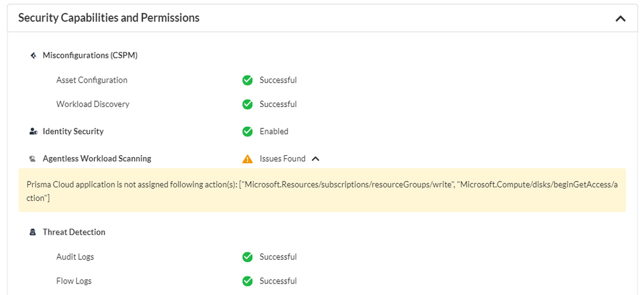Viewport: 644px width, 295px height.
Task: Click the Identity Security person icon
Action: (33, 131)
